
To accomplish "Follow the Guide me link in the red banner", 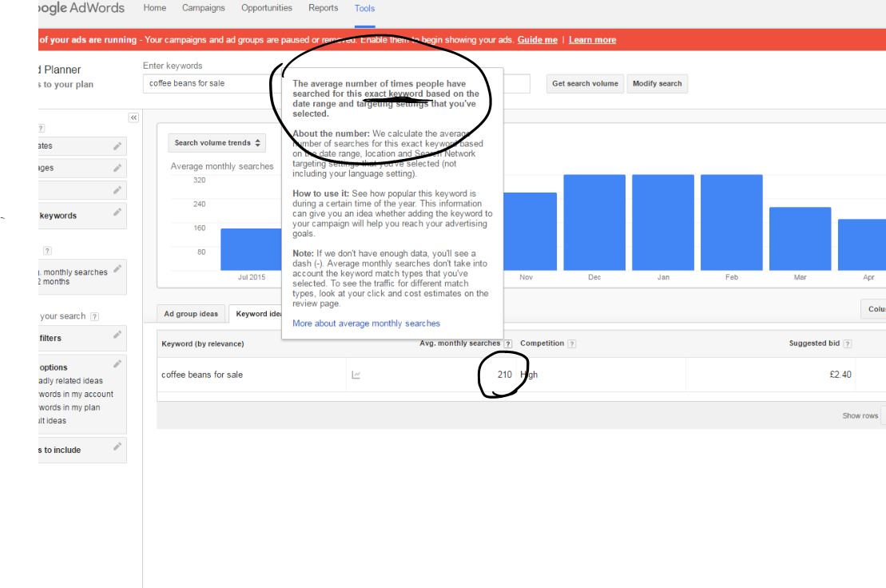I will [538, 39].
